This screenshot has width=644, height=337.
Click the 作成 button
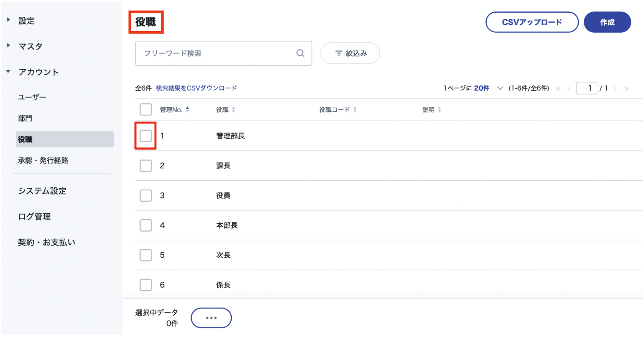click(x=607, y=22)
